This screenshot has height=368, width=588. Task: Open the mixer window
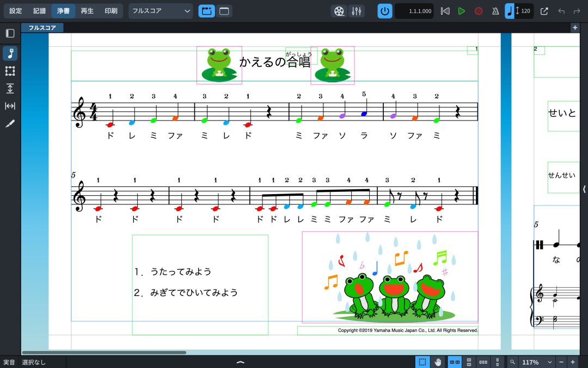tap(356, 11)
